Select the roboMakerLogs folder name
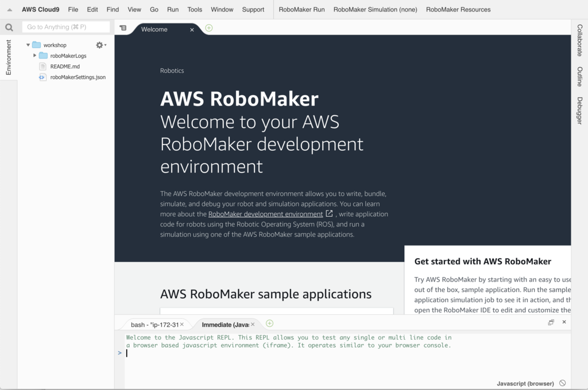588x390 pixels. point(68,56)
